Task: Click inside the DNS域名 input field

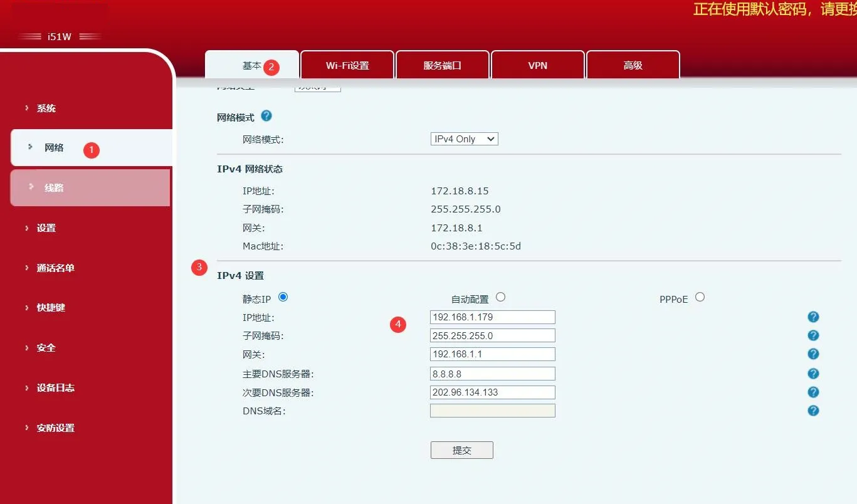Action: [492, 410]
